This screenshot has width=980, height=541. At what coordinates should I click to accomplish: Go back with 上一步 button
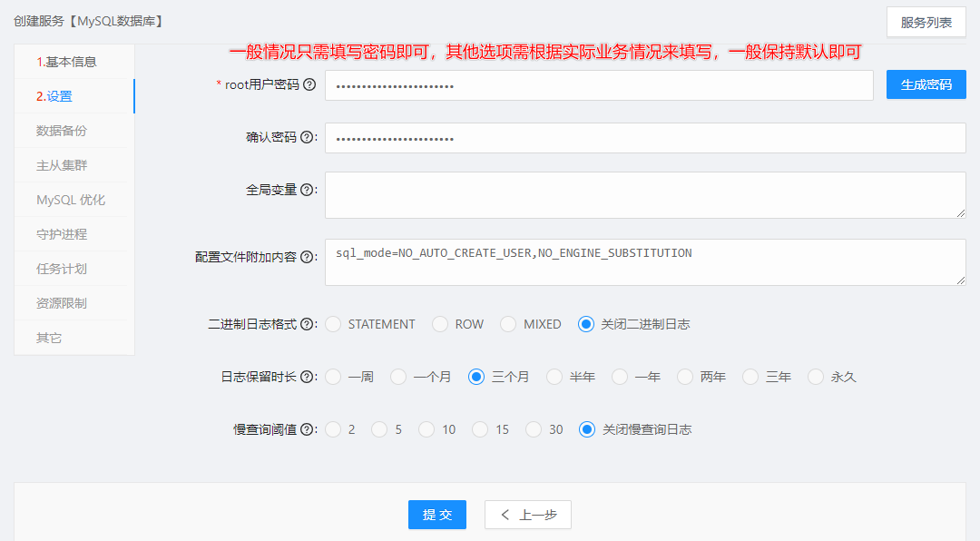coord(527,515)
